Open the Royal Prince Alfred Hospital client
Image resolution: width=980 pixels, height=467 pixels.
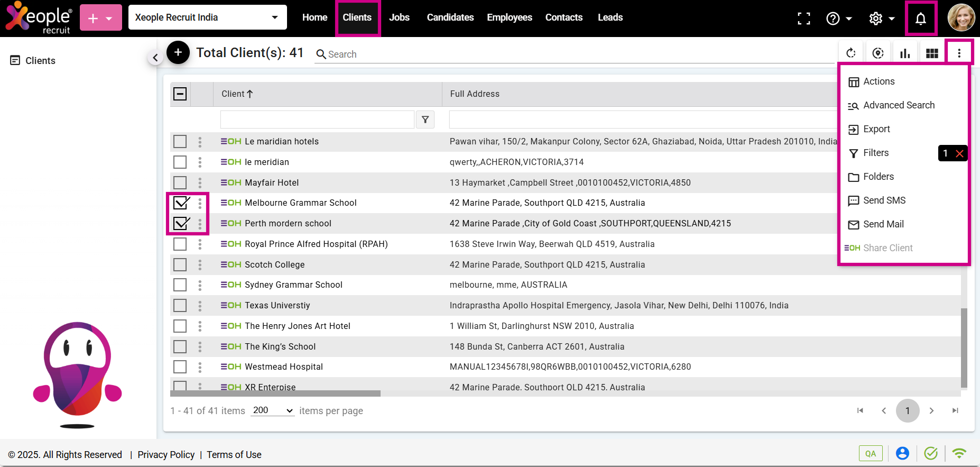point(316,244)
